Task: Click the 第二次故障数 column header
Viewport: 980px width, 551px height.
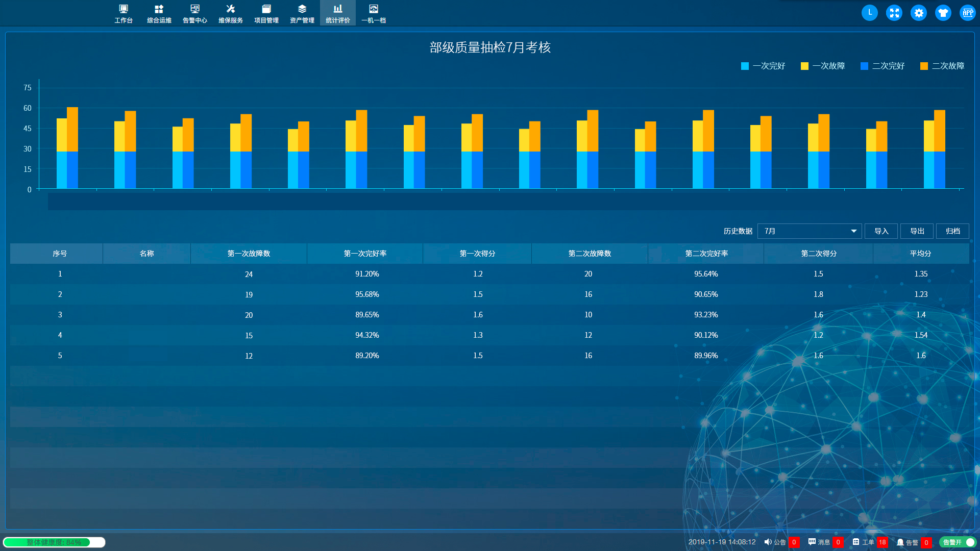Action: (x=590, y=254)
